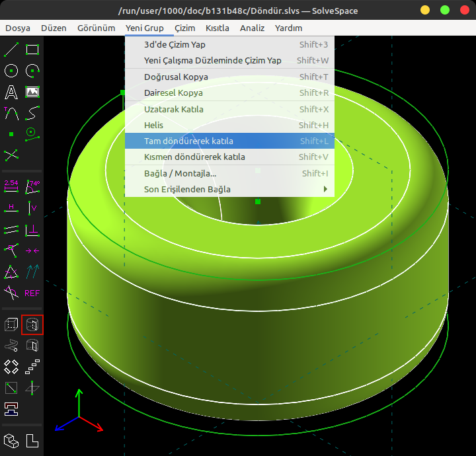The image size is (476, 456).
Task: Choose Dairesel Kopya menu entry
Action: click(x=229, y=93)
